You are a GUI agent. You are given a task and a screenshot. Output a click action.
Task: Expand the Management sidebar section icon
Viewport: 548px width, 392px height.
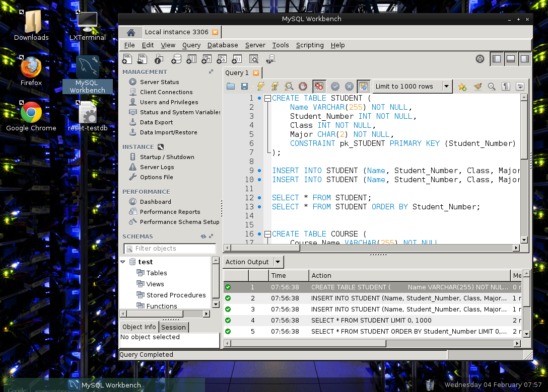[211, 71]
